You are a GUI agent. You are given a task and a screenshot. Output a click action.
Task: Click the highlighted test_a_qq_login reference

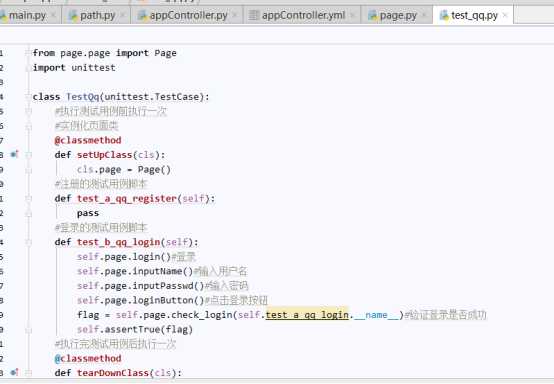click(x=307, y=314)
